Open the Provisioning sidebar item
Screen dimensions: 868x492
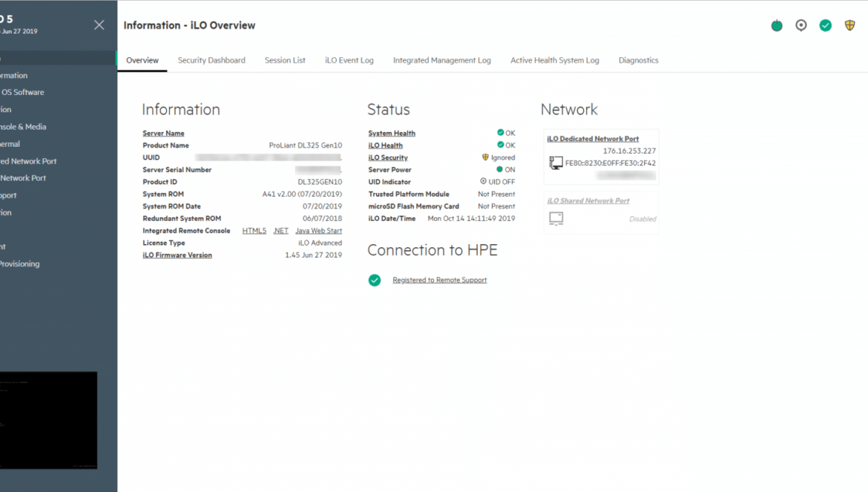click(20, 264)
